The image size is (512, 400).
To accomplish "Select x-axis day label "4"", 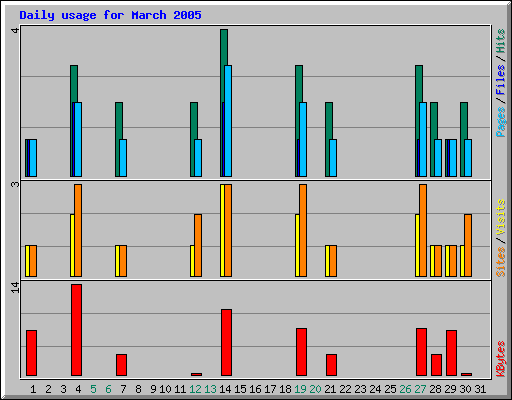I will click(78, 389).
